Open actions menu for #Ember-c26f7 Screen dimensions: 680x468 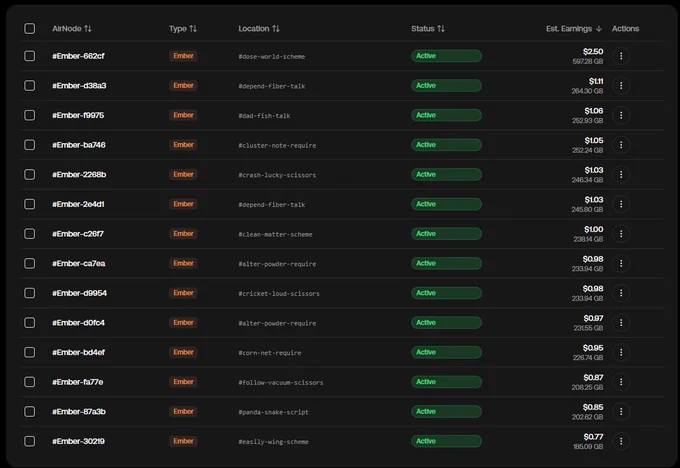tap(621, 234)
